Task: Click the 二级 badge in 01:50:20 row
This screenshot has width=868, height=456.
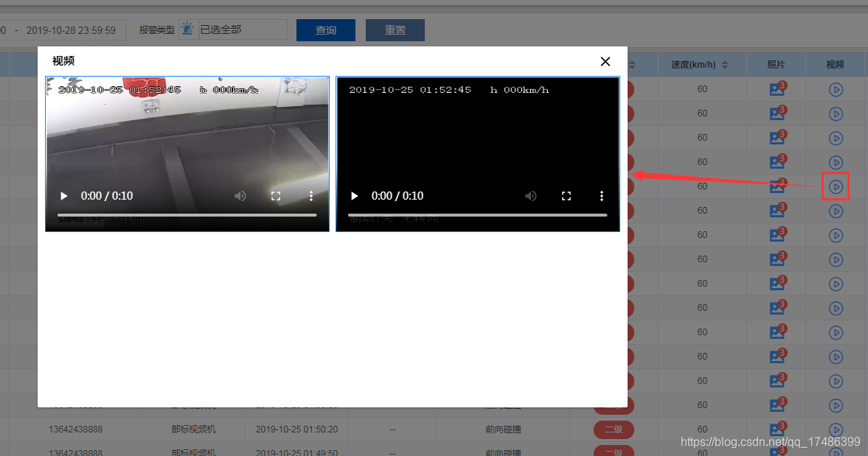Action: click(614, 429)
